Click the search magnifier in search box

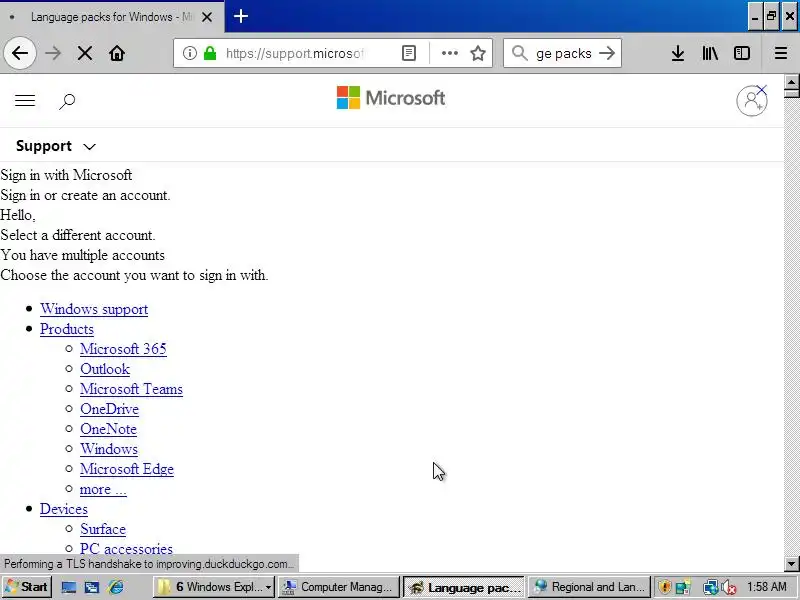click(519, 53)
